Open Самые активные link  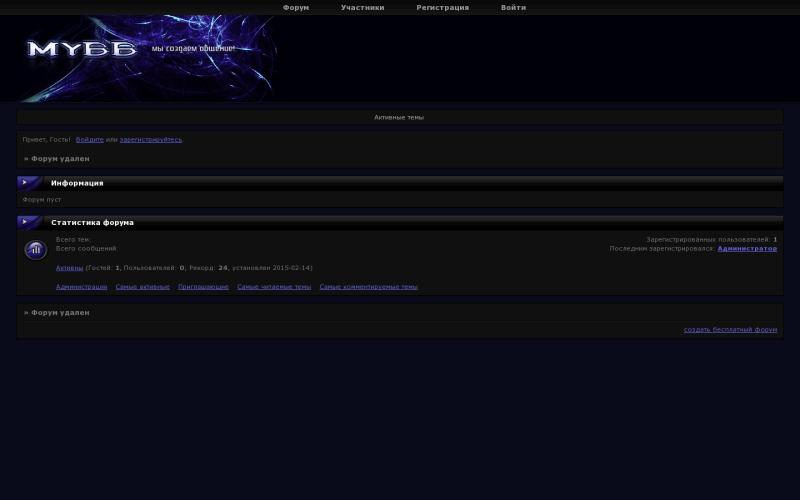[x=142, y=287]
